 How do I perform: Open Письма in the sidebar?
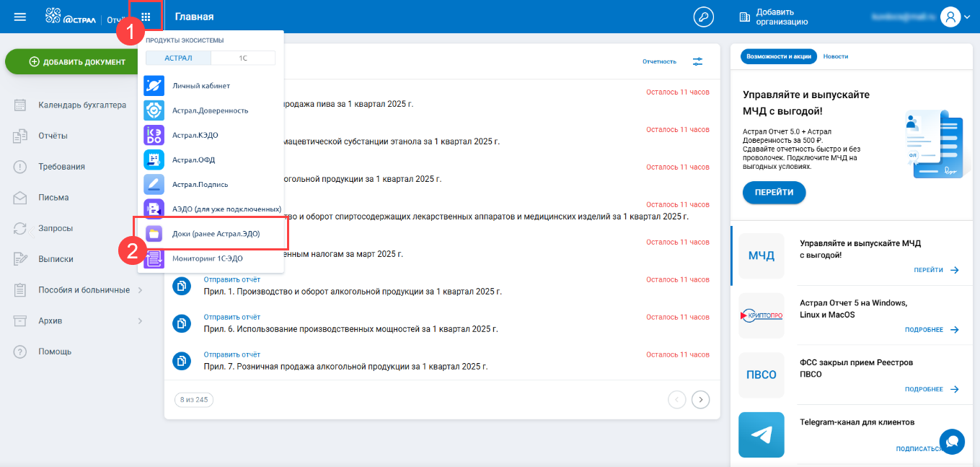tap(53, 198)
